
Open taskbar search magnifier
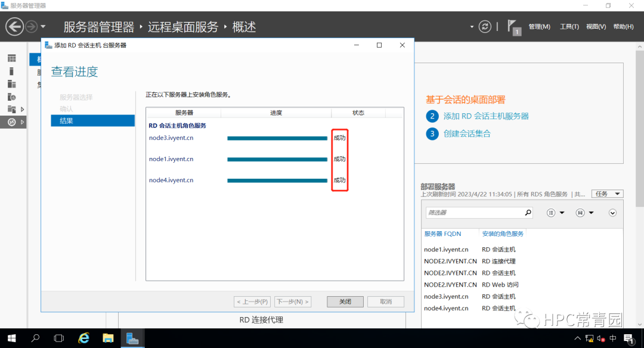point(35,338)
